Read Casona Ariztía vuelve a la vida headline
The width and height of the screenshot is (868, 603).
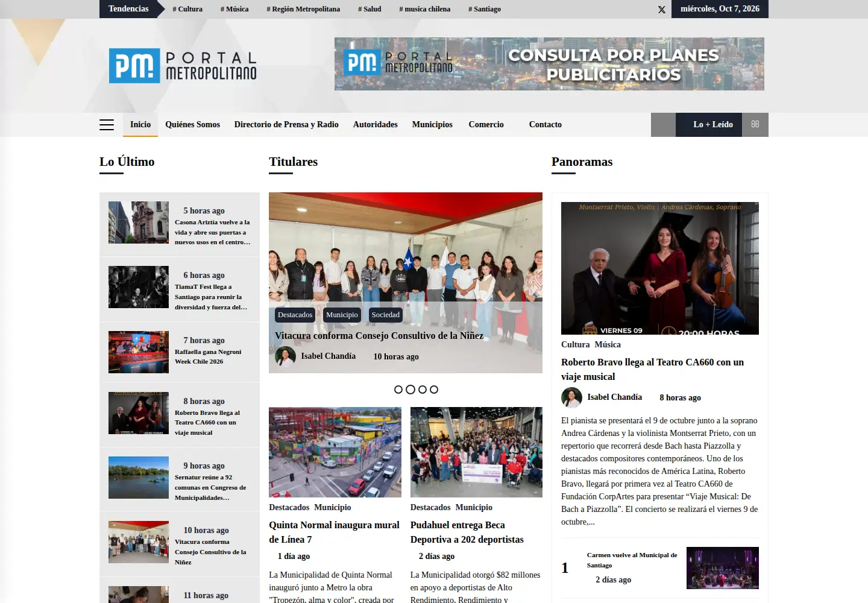[x=212, y=232]
